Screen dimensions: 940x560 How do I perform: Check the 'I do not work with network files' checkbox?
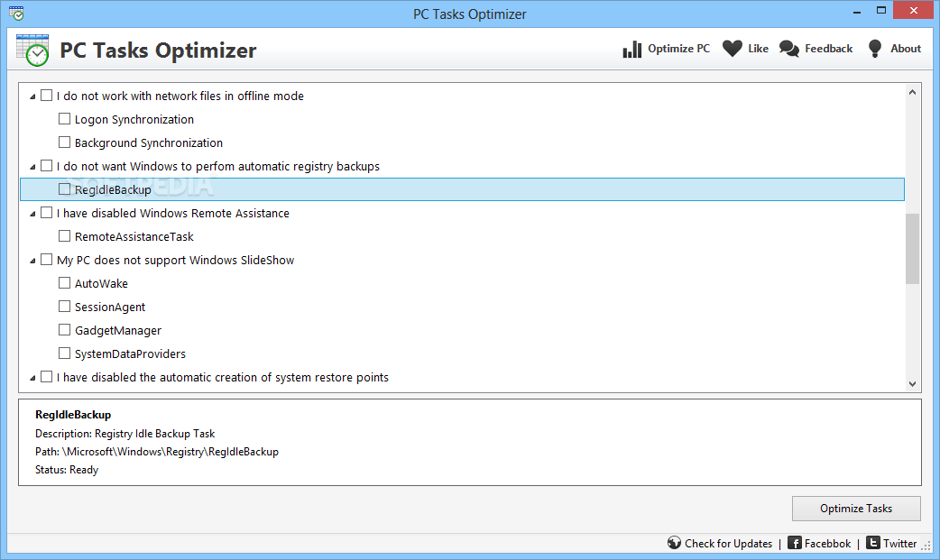tap(46, 96)
